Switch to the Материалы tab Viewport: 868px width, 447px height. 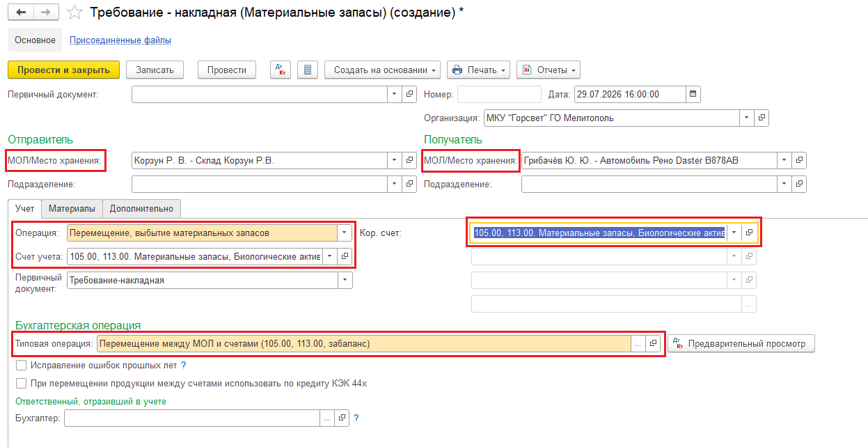pos(72,208)
